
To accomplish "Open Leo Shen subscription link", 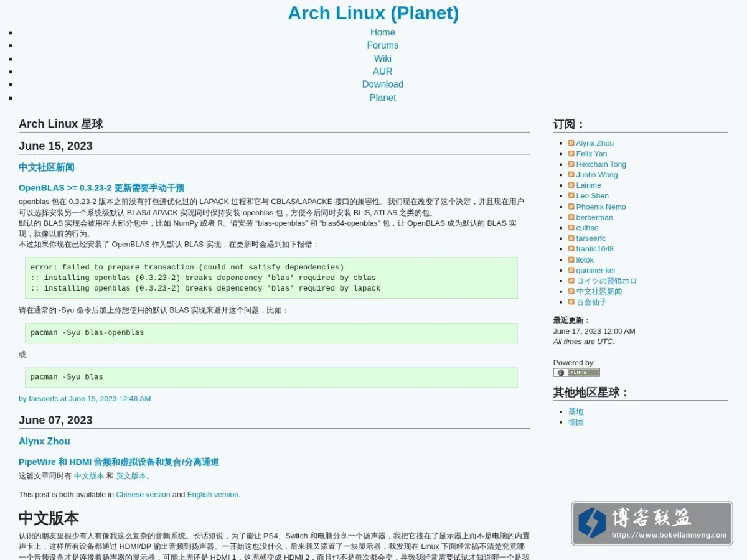I will [592, 196].
